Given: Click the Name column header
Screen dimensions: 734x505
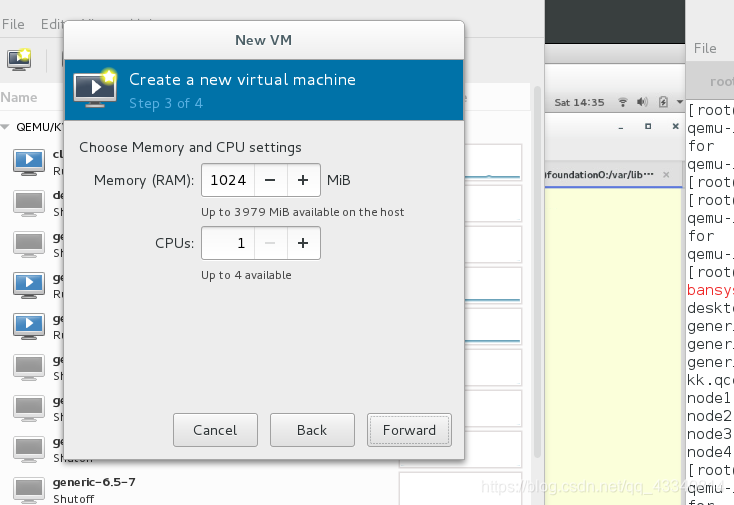Looking at the screenshot, I should (19, 97).
